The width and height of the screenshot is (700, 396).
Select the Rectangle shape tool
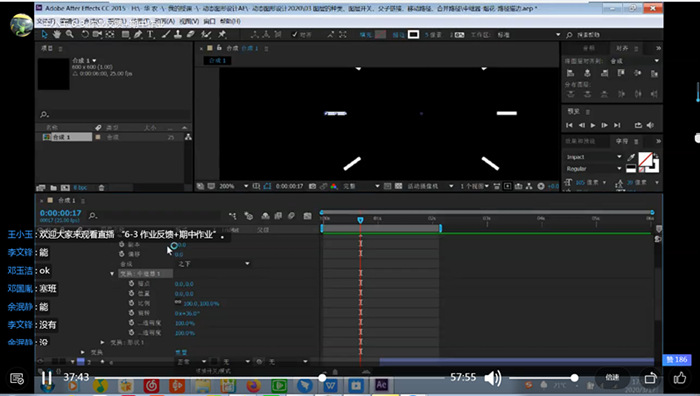click(125, 34)
